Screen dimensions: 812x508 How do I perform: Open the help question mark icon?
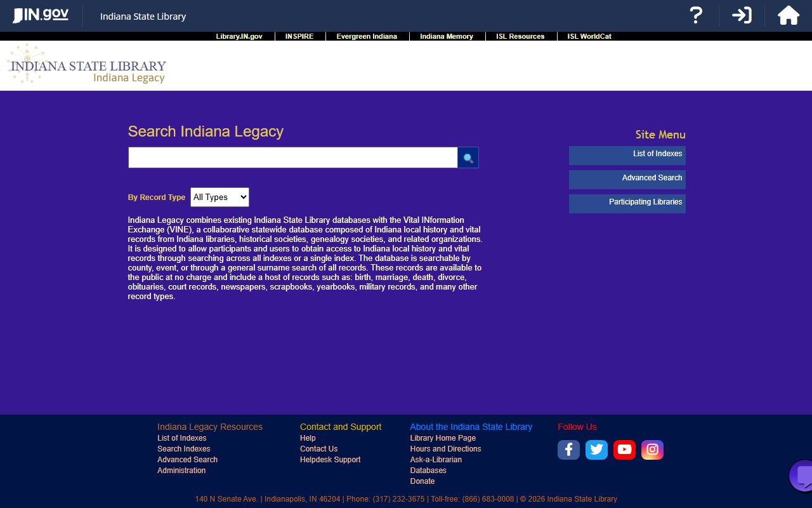tap(696, 15)
